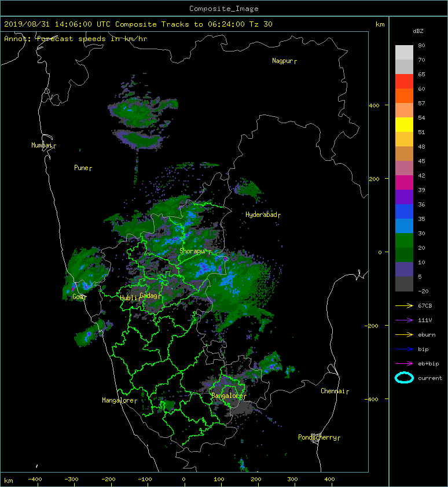
Task: Click the 0 tick on the horizontal axis
Action: pyautogui.click(x=183, y=479)
